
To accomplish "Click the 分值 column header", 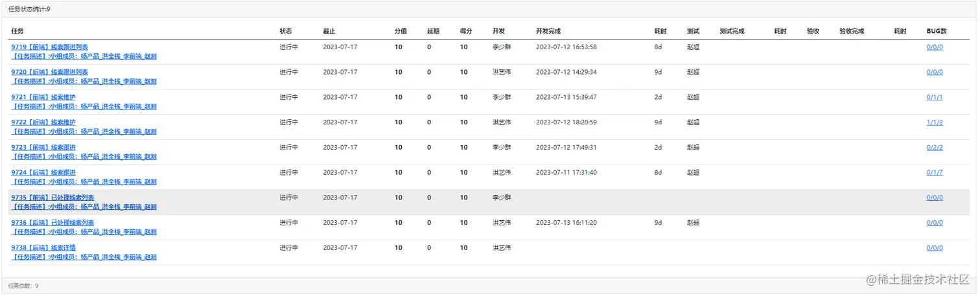I will pyautogui.click(x=401, y=31).
